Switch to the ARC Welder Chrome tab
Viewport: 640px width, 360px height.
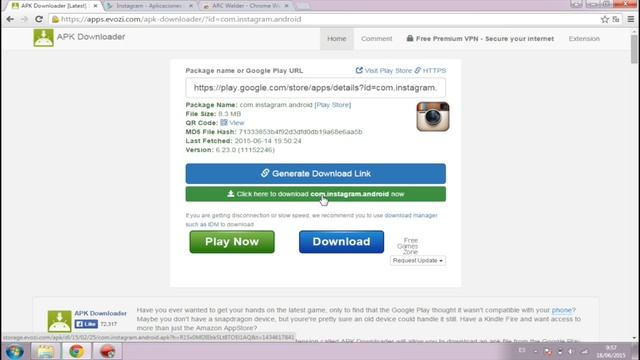pos(246,6)
